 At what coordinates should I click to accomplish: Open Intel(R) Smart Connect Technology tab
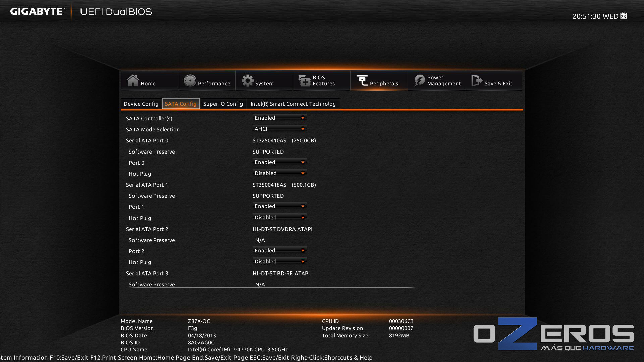[x=293, y=104]
